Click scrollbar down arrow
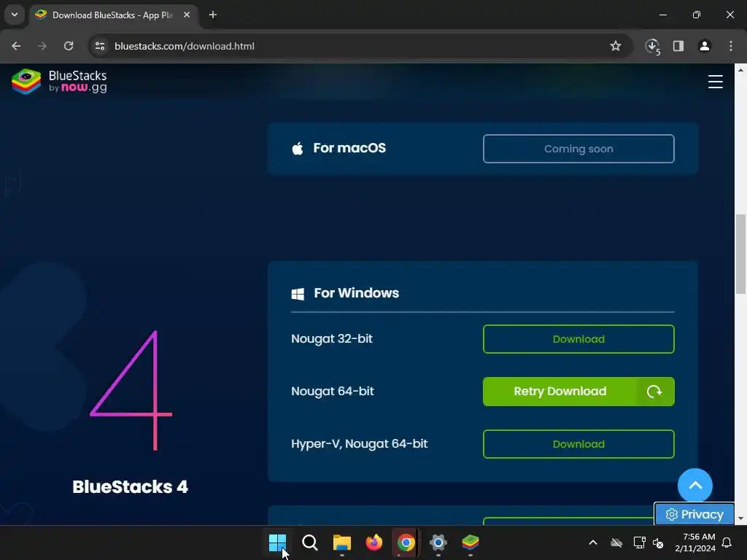Viewport: 747px width, 560px height. tap(740, 518)
